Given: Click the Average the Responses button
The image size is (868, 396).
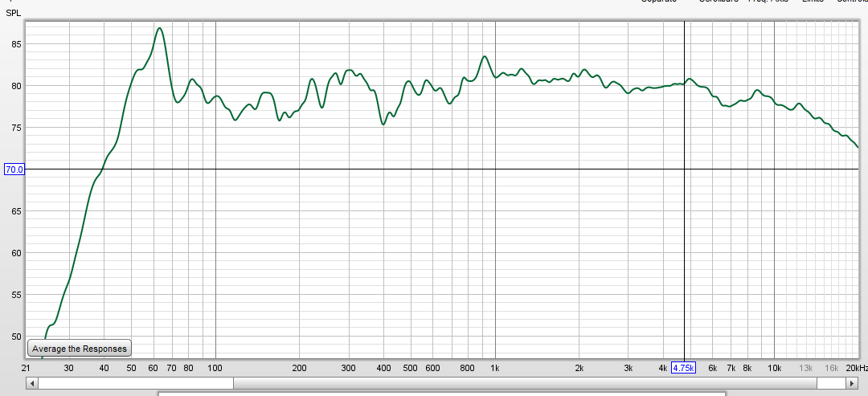Looking at the screenshot, I should click(79, 349).
